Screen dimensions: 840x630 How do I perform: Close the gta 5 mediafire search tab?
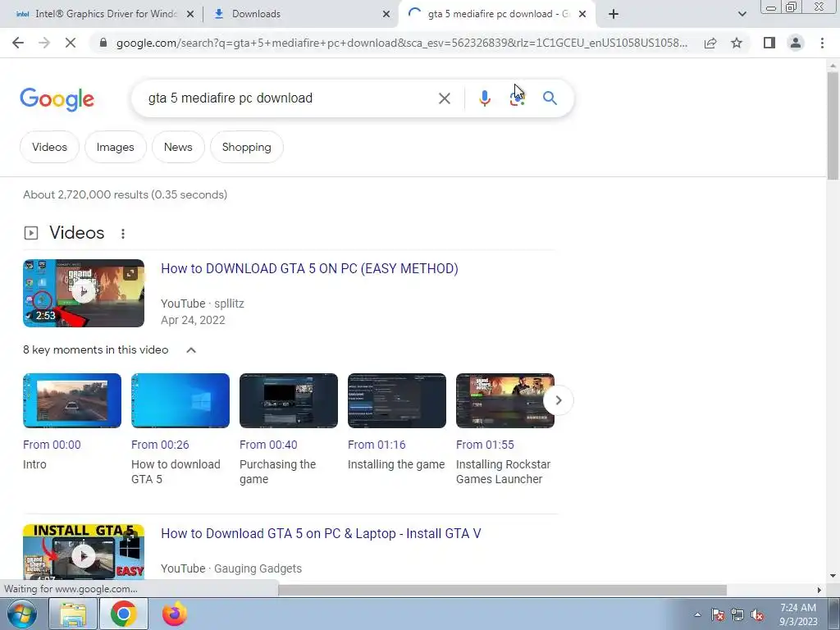(x=583, y=14)
